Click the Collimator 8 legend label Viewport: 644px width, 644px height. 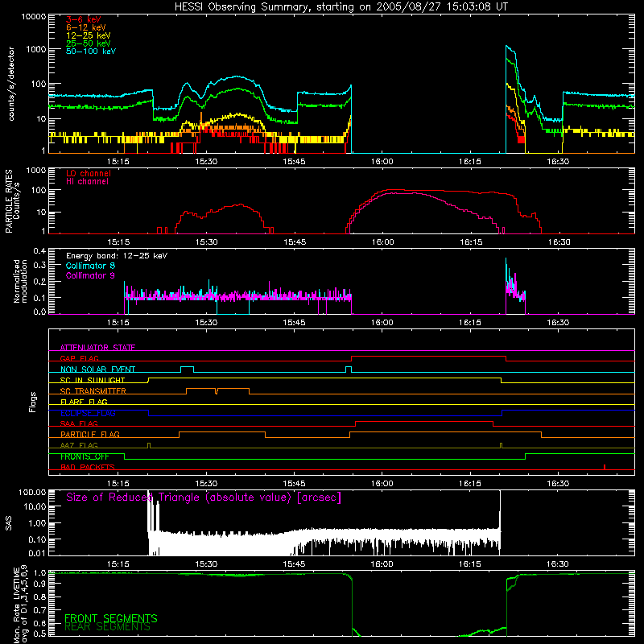pyautogui.click(x=90, y=266)
